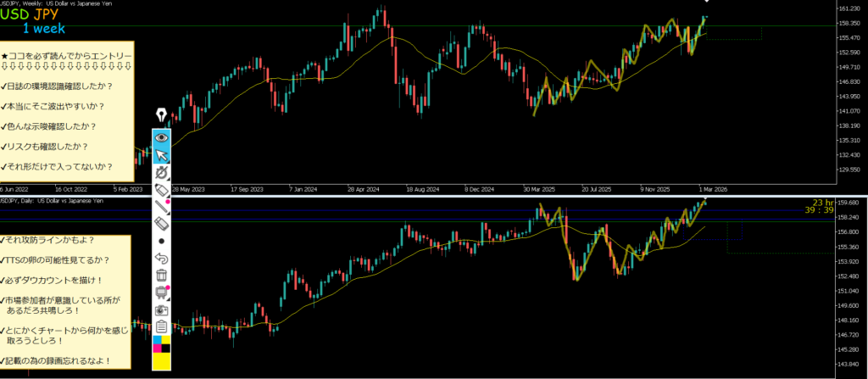868x379 pixels.
Task: Click the 'それ形だけで入ってないか？' checklist line
Action: click(x=57, y=166)
